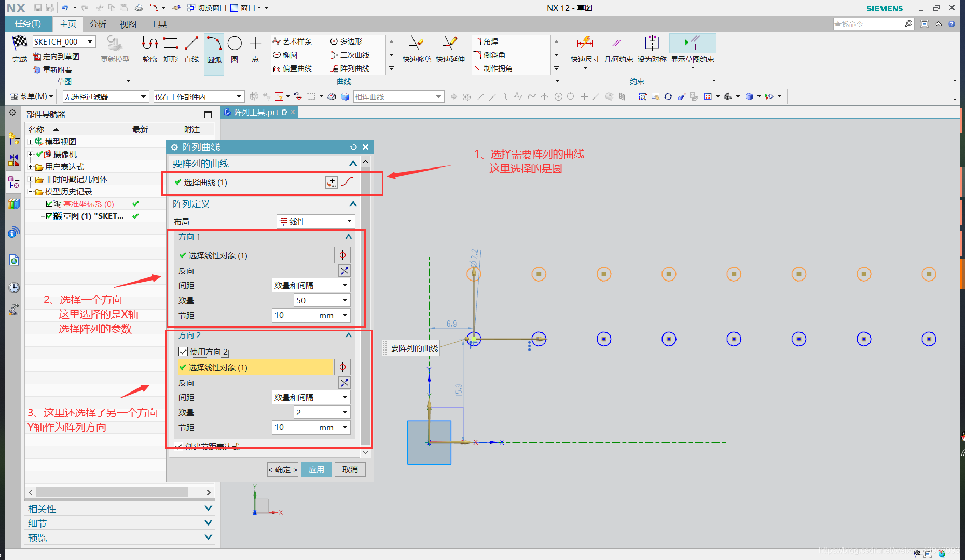
Task: Choose the Conic (二次曲线) tool
Action: (x=350, y=55)
